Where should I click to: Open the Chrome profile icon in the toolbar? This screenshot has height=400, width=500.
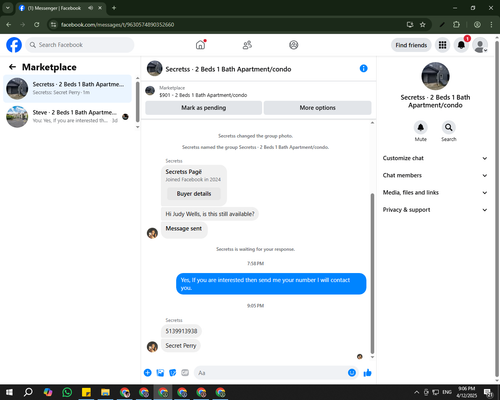(477, 25)
